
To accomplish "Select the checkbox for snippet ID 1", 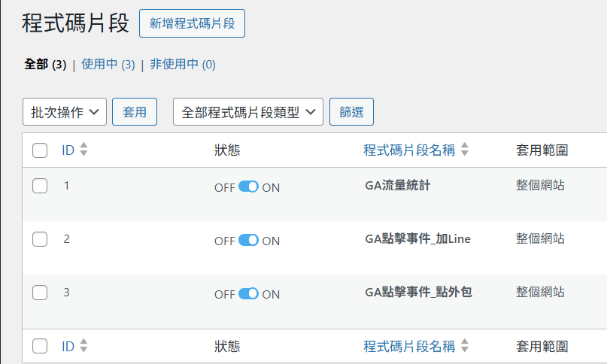I will 41,186.
